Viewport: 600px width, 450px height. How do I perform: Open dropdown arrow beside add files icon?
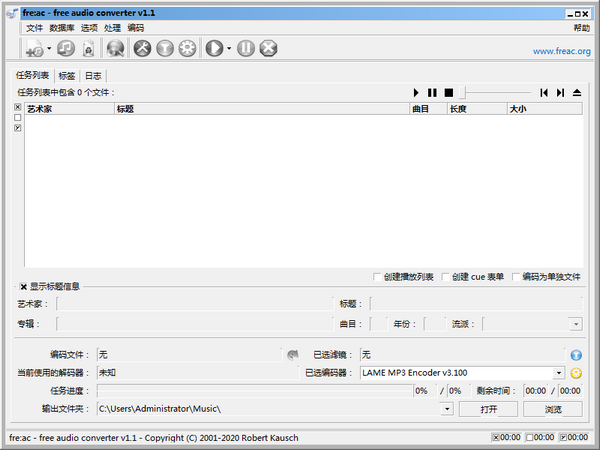[x=49, y=48]
